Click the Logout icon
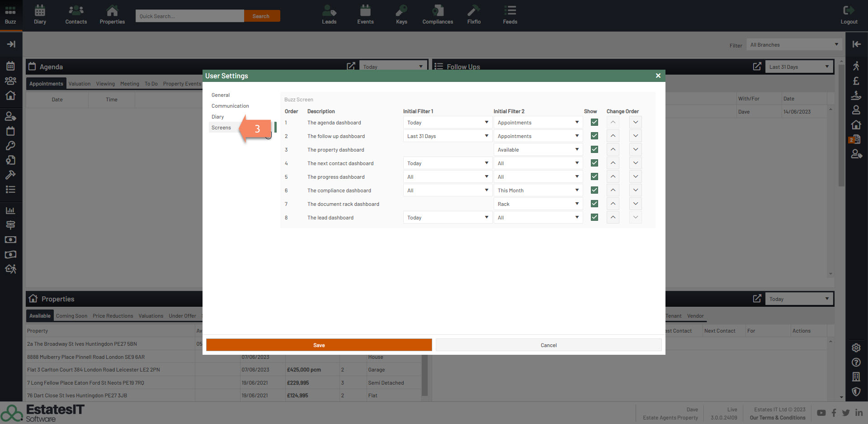The width and height of the screenshot is (868, 424). [x=849, y=14]
